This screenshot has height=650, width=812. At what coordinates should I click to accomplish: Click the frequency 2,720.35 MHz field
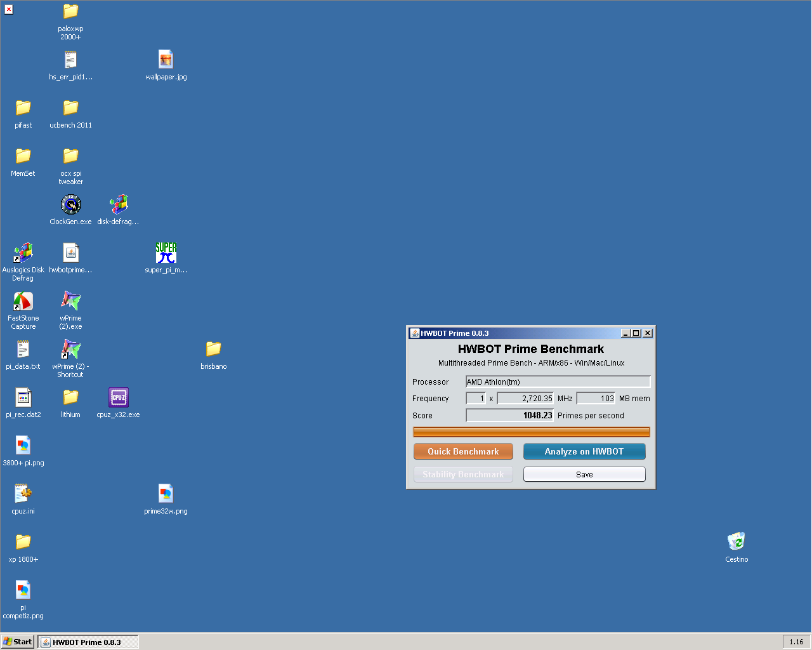525,399
